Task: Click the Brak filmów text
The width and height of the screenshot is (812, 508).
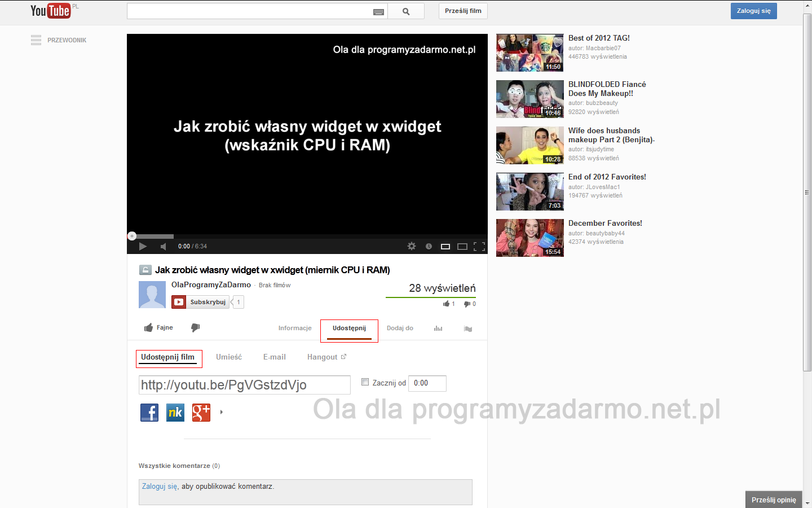Action: pos(275,285)
